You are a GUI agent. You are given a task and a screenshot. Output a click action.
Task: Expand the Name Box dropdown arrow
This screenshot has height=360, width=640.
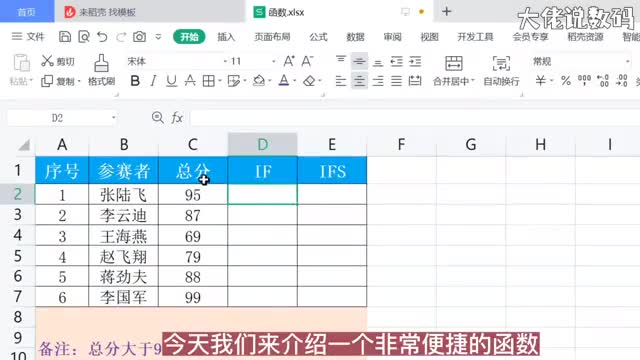[x=113, y=118]
